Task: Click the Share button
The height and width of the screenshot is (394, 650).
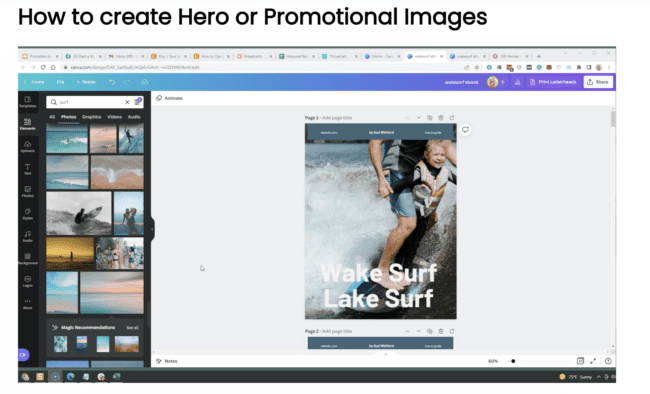Action: 598,82
